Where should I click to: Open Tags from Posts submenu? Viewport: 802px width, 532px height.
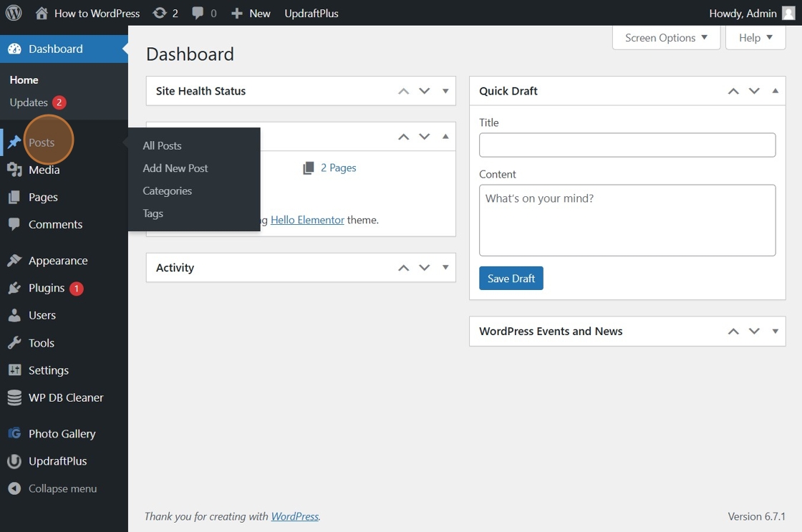153,213
